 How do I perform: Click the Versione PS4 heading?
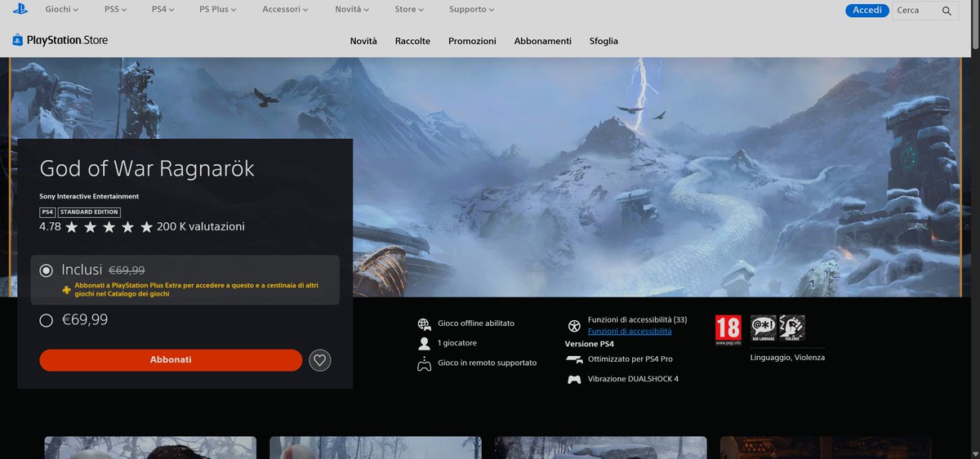590,344
